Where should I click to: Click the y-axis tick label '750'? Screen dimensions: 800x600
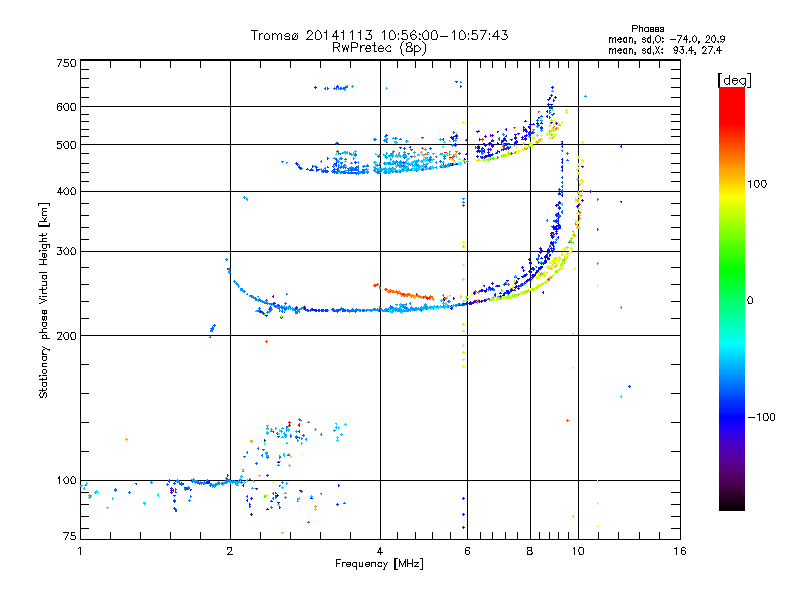(x=67, y=63)
